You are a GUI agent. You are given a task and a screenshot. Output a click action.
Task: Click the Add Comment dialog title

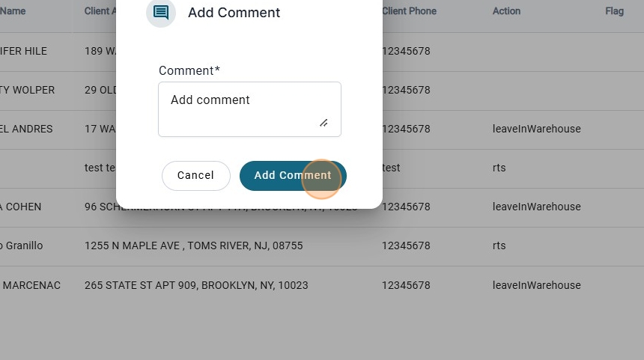234,13
